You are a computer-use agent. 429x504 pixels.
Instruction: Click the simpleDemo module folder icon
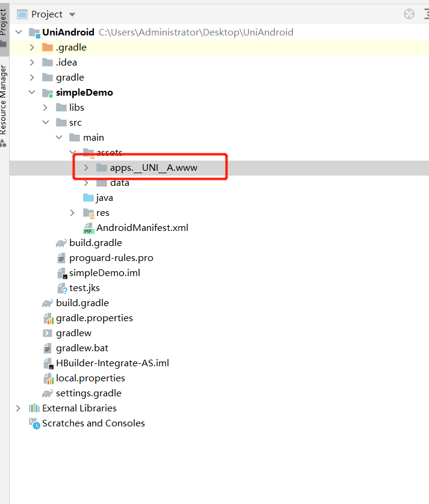point(48,93)
